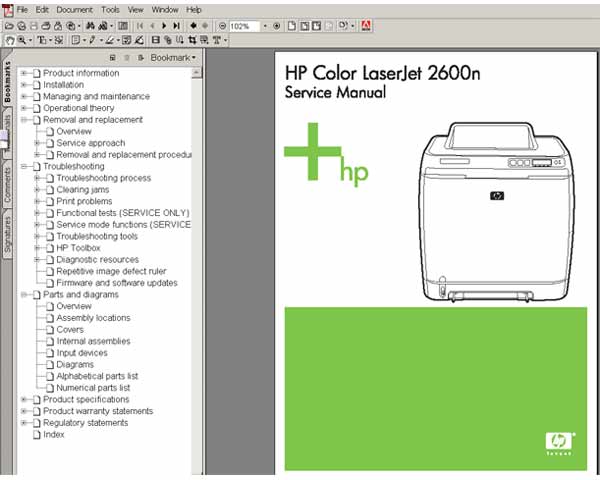The height and width of the screenshot is (480, 600).
Task: Click the bookmarks scrollbar up arrow
Action: [x=197, y=72]
